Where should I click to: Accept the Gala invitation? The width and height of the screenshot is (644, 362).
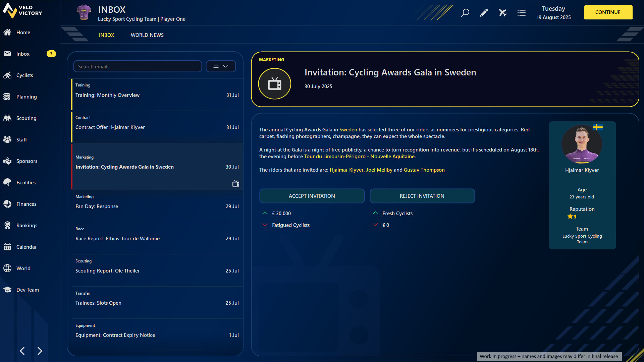[312, 196]
